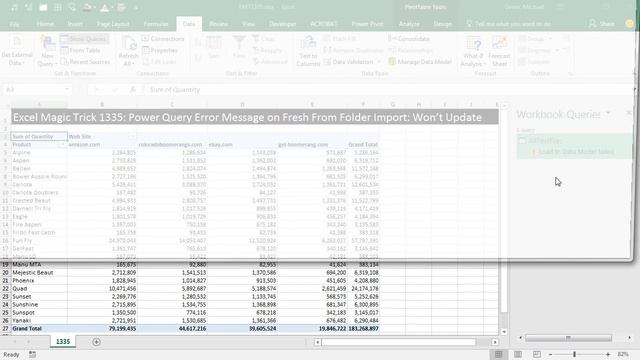Click zoom in plus button
The image size is (640, 360).
tap(608, 355)
